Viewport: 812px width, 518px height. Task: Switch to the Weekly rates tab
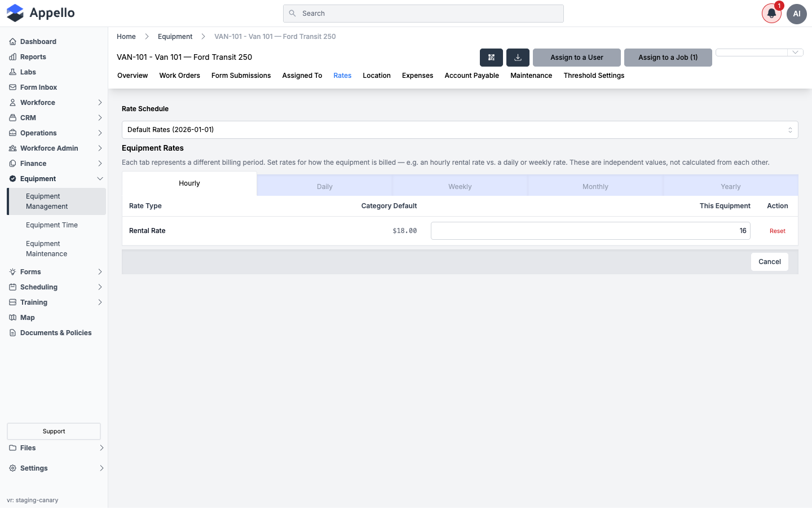click(x=460, y=187)
